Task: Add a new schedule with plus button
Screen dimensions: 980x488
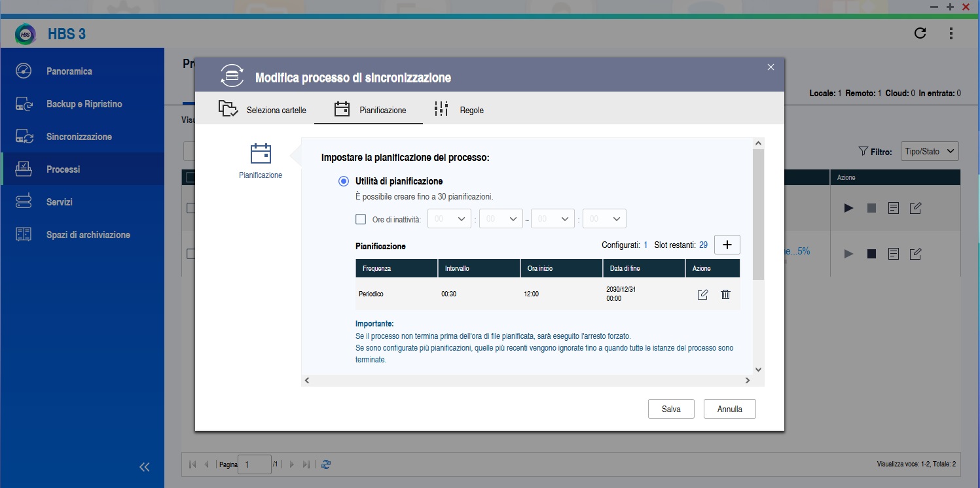Action: coord(727,245)
